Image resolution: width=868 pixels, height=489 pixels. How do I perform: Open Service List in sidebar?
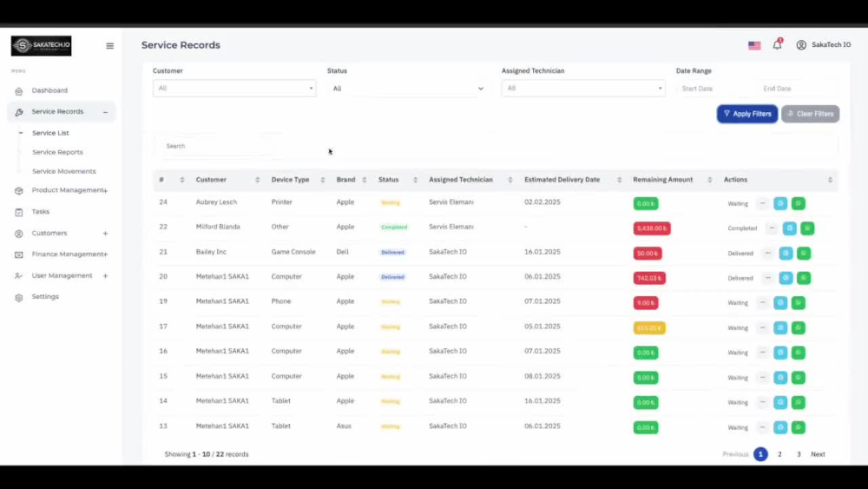[50, 134]
